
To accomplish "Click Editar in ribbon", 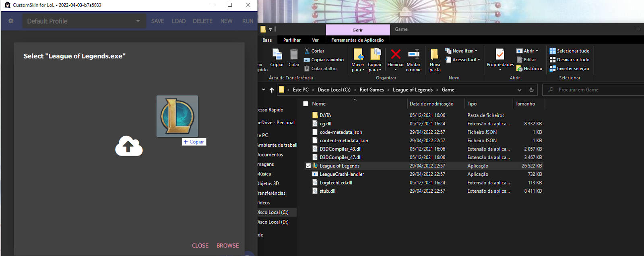I will 526,60.
